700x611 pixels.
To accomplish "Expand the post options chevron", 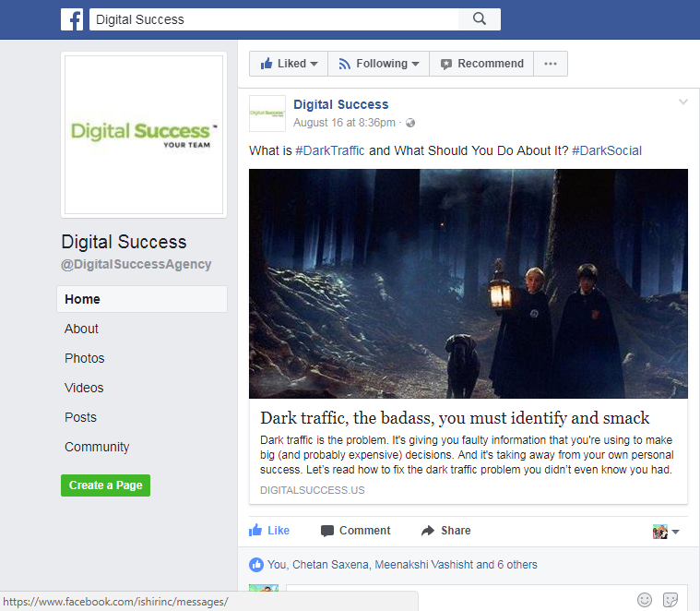I will pyautogui.click(x=683, y=102).
